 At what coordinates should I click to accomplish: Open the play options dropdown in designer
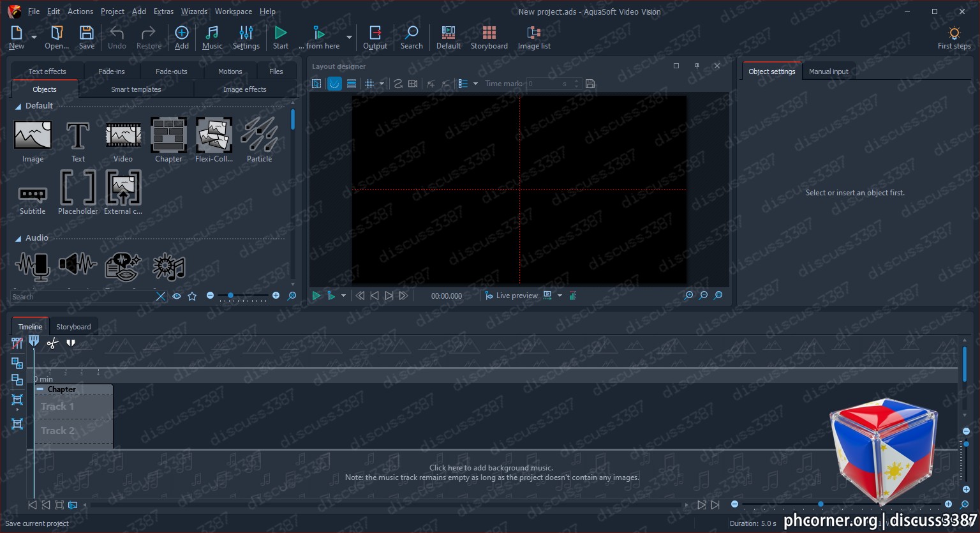click(343, 296)
